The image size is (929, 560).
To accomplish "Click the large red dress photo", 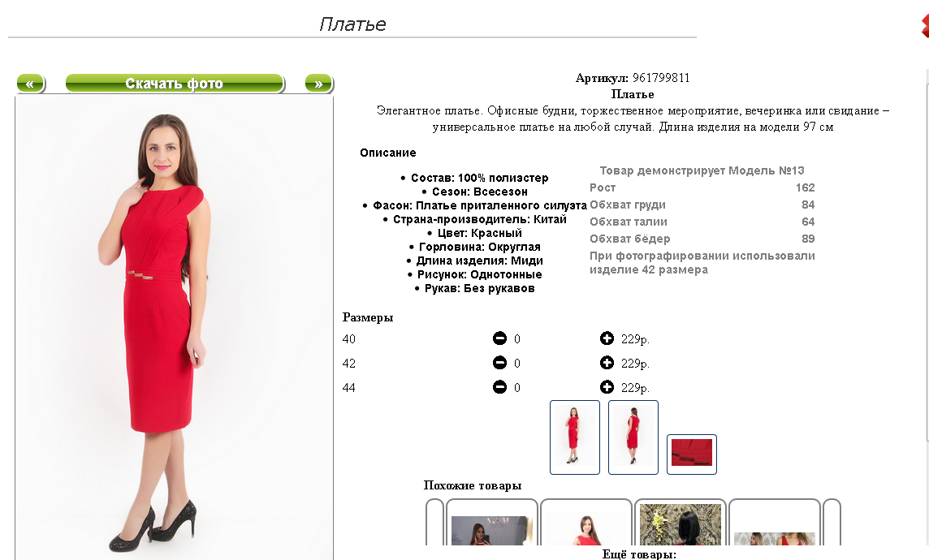I will pos(174,327).
